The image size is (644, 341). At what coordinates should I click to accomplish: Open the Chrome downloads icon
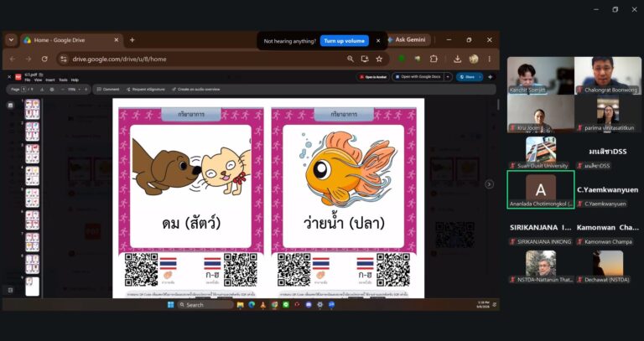[458, 59]
